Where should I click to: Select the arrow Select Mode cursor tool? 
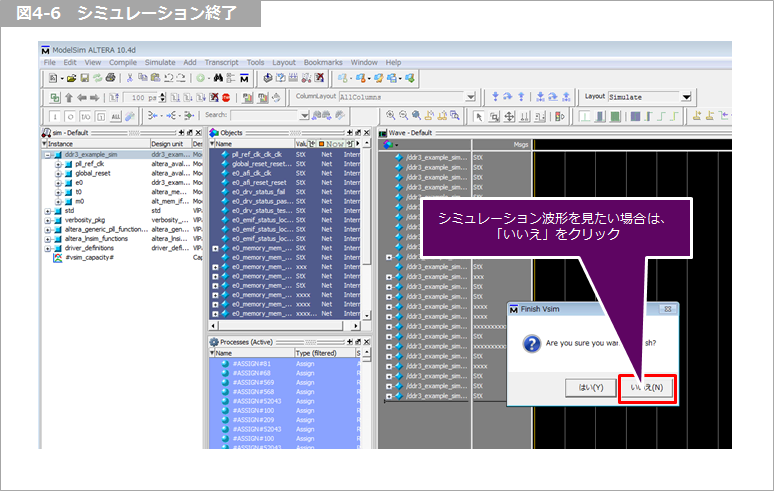tap(480, 115)
